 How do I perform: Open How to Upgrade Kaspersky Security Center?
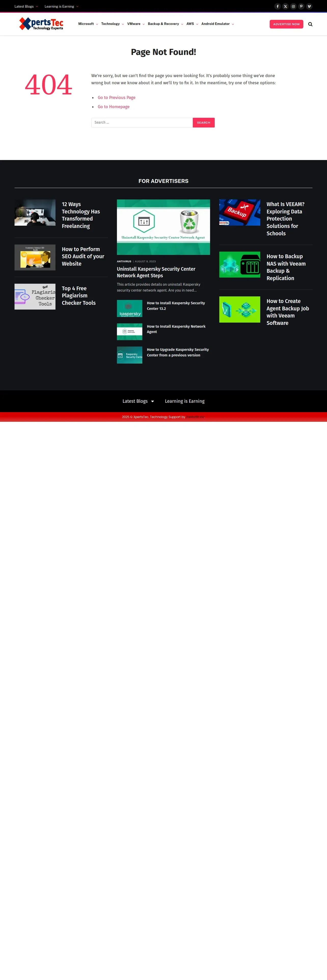point(178,352)
